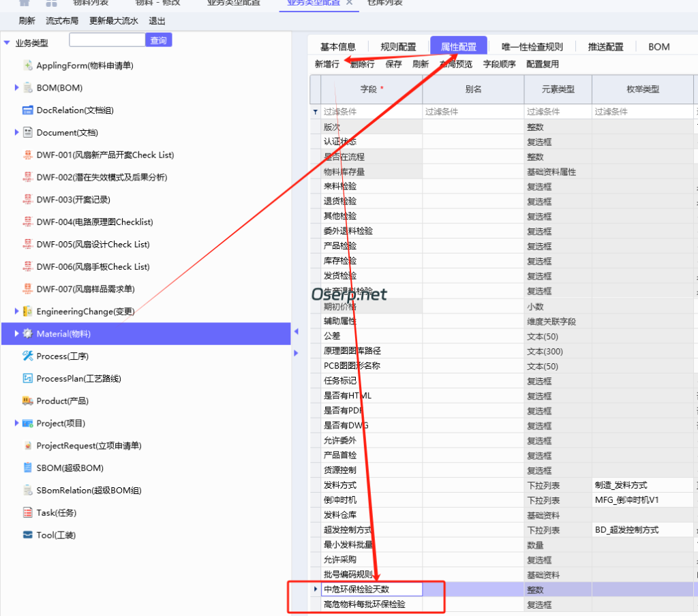Click the apps grid icon beside home
The width and height of the screenshot is (698, 616).
click(51, 3)
